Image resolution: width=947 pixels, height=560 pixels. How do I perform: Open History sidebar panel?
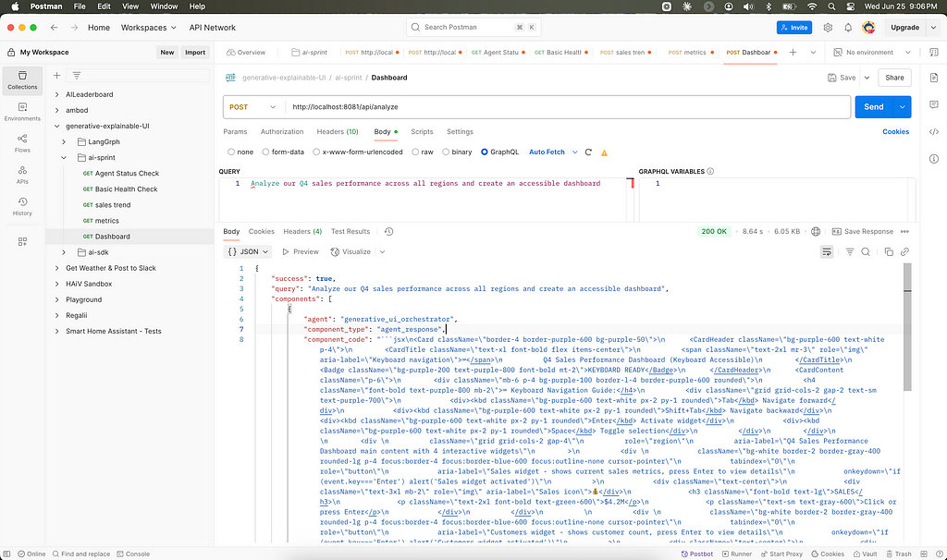point(22,206)
